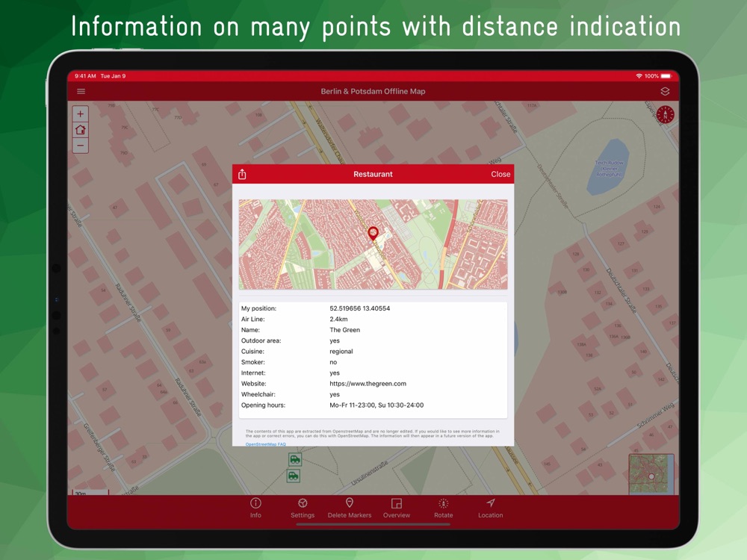Toggle the Overview mini map
The image size is (747, 560).
click(x=397, y=508)
